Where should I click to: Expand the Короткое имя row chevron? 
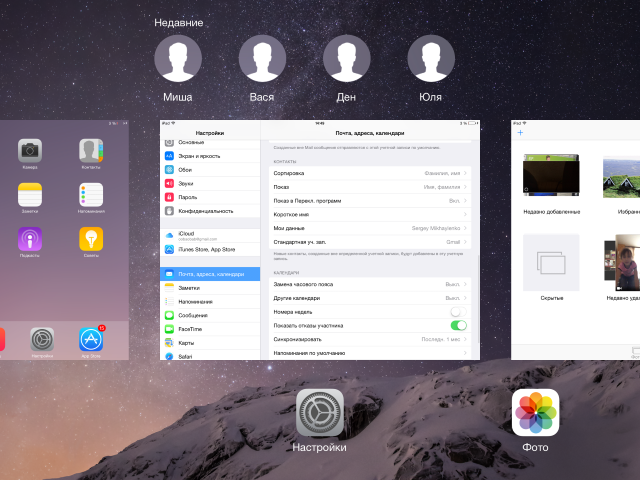[x=465, y=214]
